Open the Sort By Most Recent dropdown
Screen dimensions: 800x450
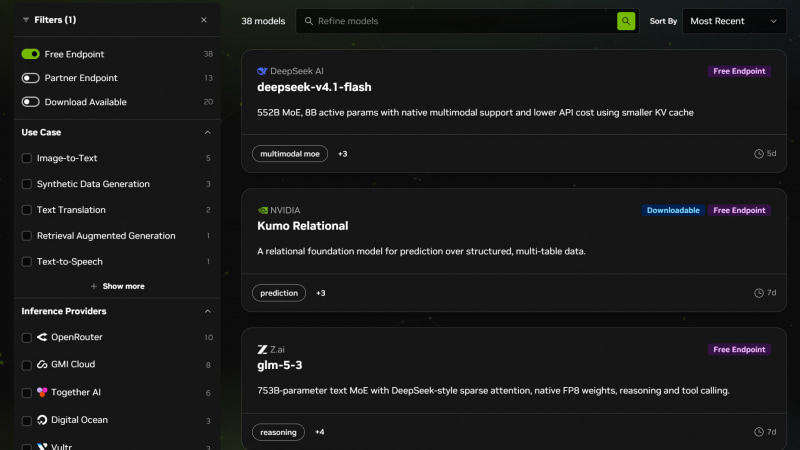click(x=734, y=21)
